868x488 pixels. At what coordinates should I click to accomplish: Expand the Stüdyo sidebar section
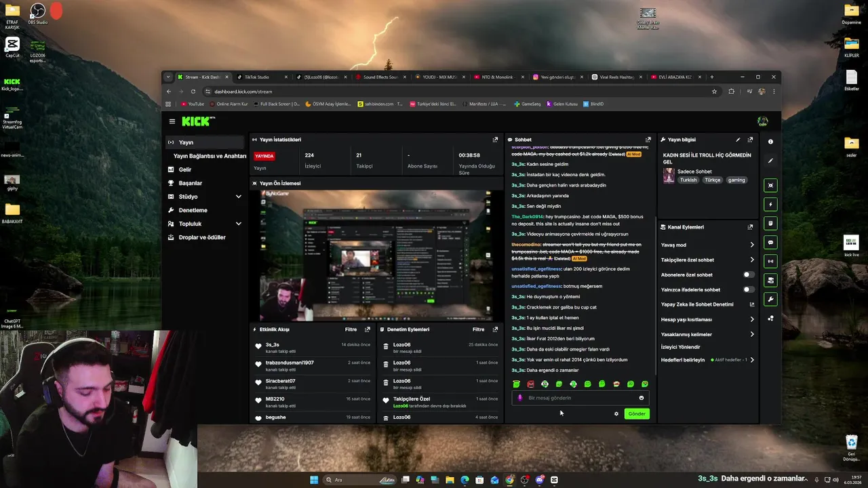[x=238, y=197]
